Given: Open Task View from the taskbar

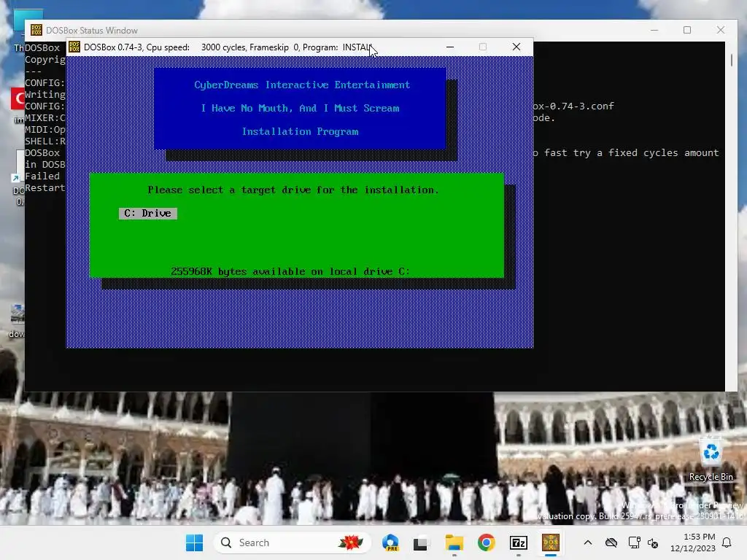Looking at the screenshot, I should [421, 542].
